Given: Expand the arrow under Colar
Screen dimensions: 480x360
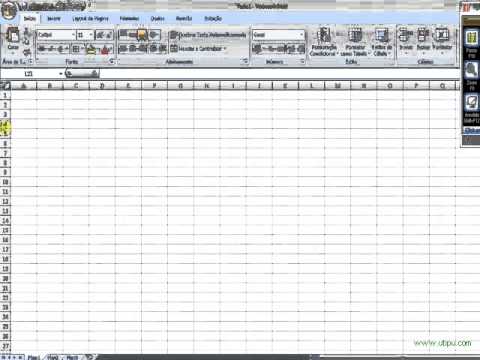Looking at the screenshot, I should 13,53.
